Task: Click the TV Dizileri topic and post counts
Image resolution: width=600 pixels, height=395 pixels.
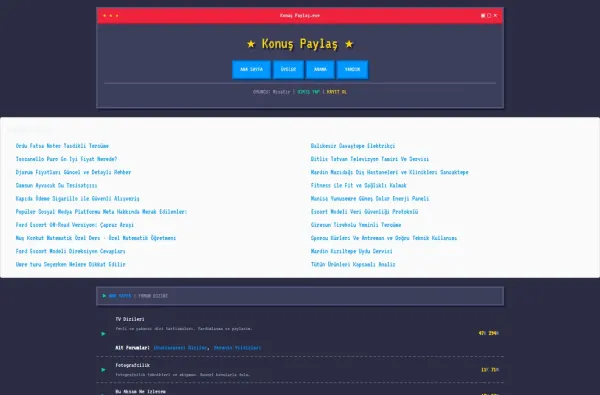Action: [x=489, y=333]
